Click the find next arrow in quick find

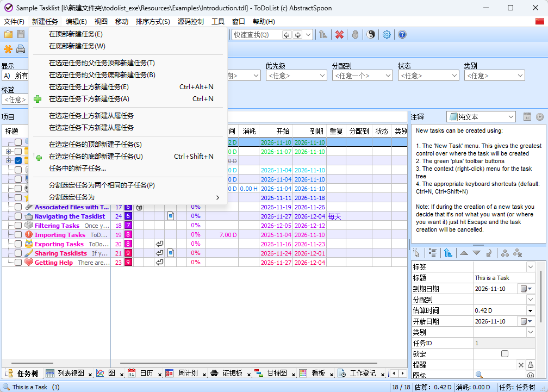point(297,35)
